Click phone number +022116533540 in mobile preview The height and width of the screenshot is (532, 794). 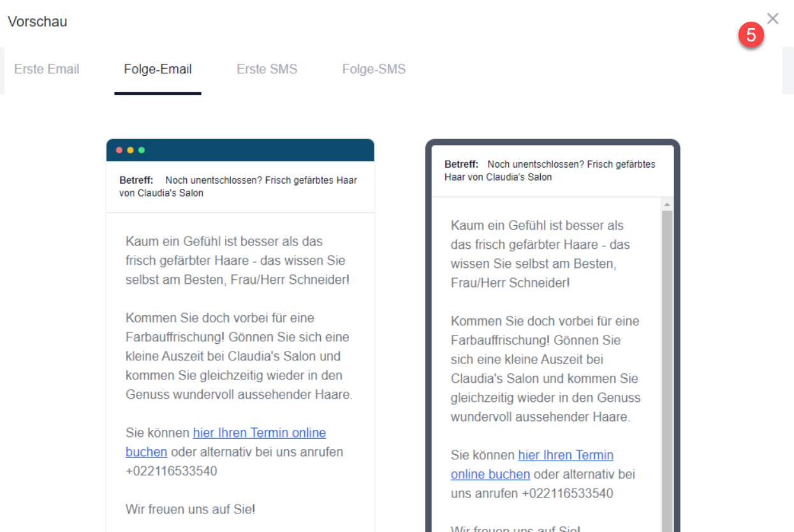(x=568, y=494)
